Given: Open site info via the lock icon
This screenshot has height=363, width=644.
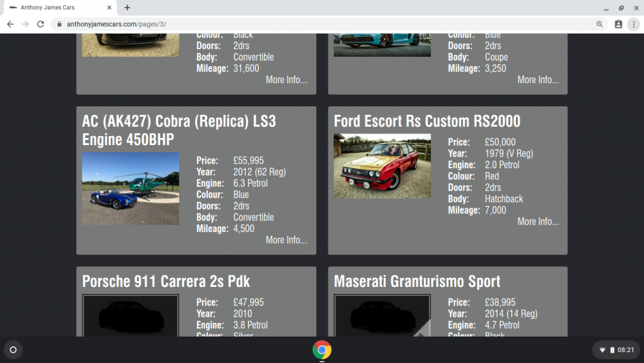Looking at the screenshot, I should pyautogui.click(x=59, y=25).
